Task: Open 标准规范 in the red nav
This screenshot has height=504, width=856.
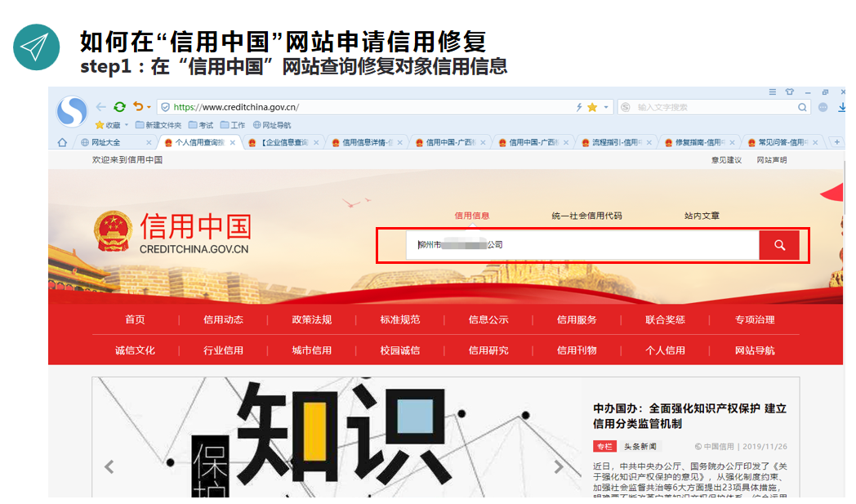Action: [x=400, y=319]
